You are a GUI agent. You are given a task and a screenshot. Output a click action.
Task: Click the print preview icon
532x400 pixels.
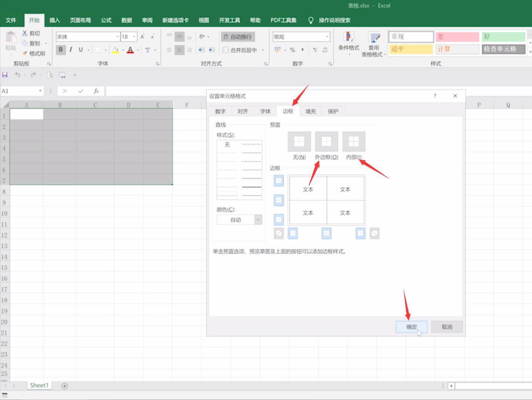point(50,75)
